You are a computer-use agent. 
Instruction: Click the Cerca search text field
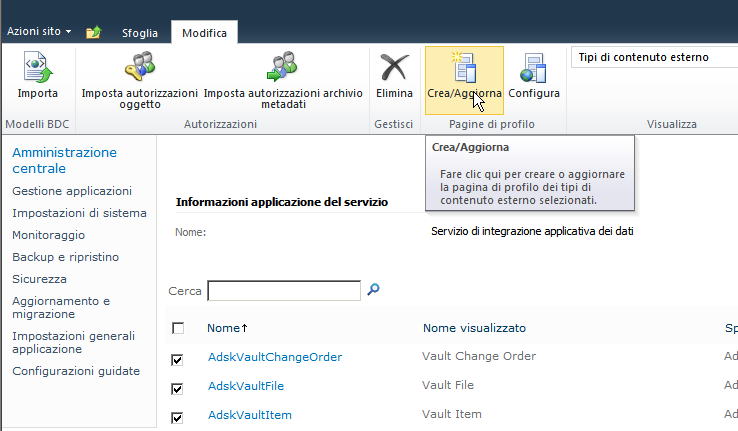284,291
